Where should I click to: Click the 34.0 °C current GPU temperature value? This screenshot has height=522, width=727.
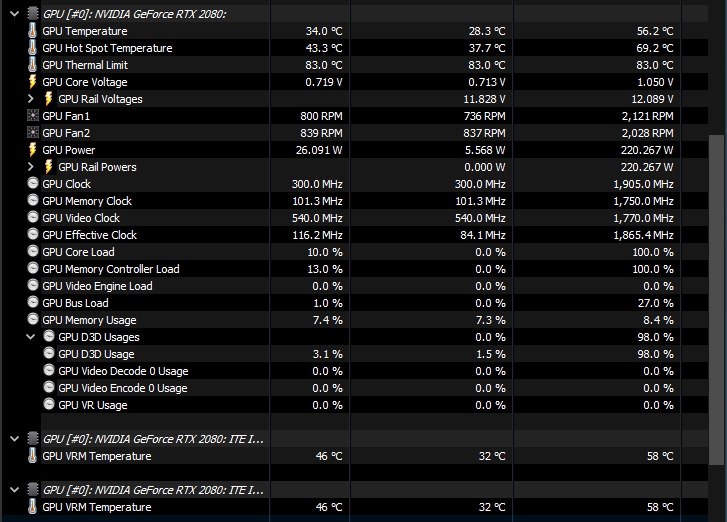pos(324,31)
